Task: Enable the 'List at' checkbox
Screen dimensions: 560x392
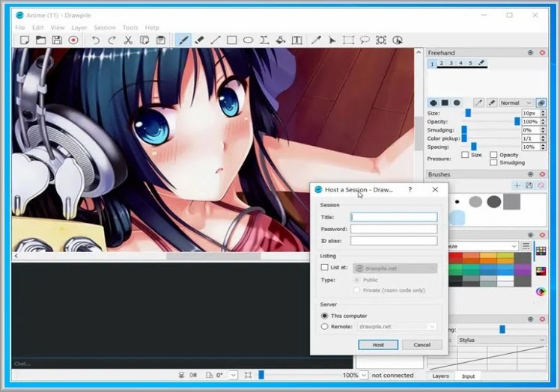Action: (x=324, y=267)
